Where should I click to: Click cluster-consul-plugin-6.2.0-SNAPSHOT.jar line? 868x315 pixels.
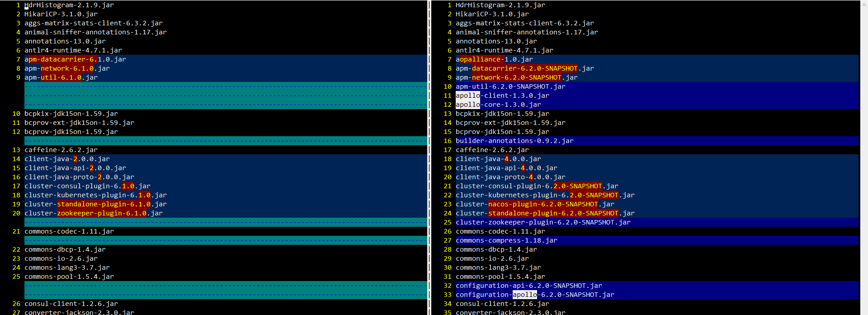[537, 186]
